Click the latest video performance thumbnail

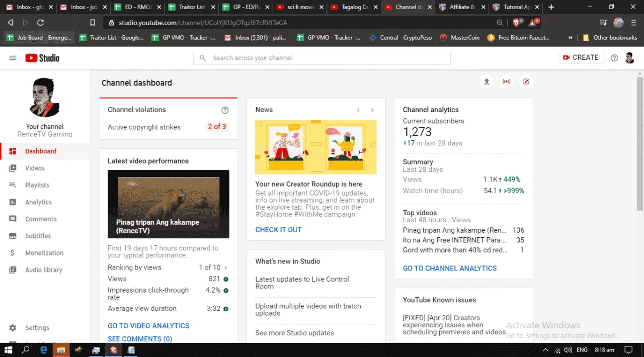[169, 204]
